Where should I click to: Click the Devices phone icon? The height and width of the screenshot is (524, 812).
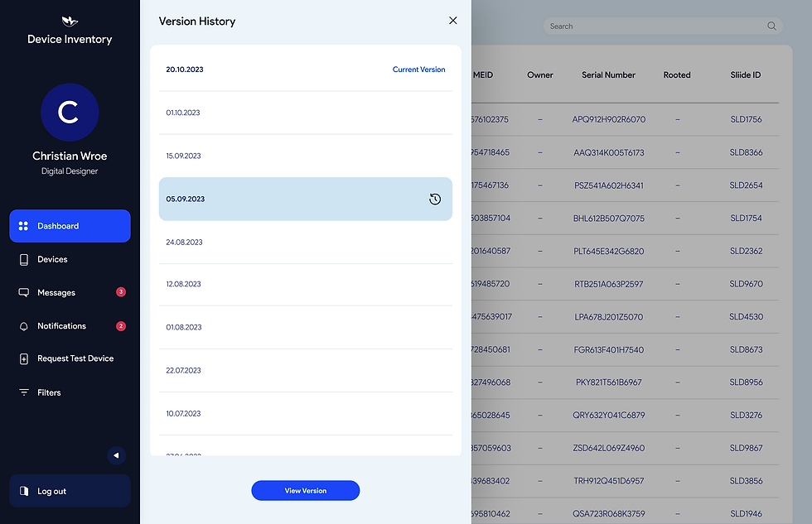(24, 260)
